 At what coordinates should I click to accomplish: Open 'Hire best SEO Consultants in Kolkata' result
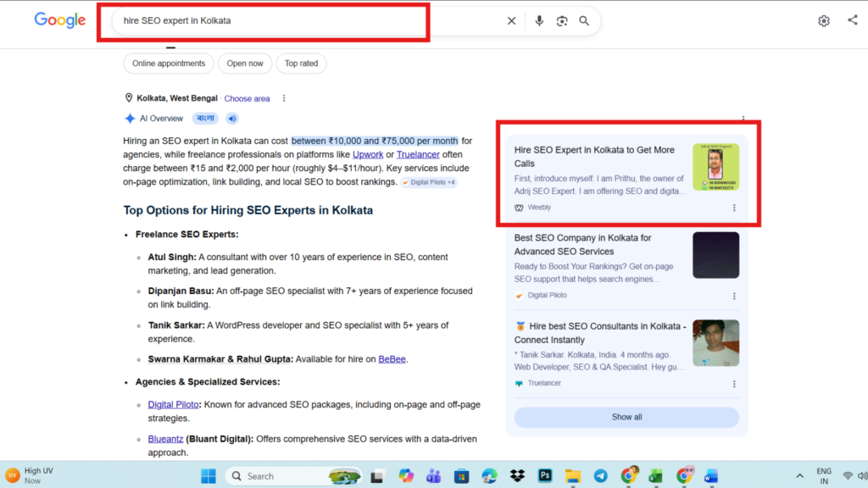coord(600,333)
